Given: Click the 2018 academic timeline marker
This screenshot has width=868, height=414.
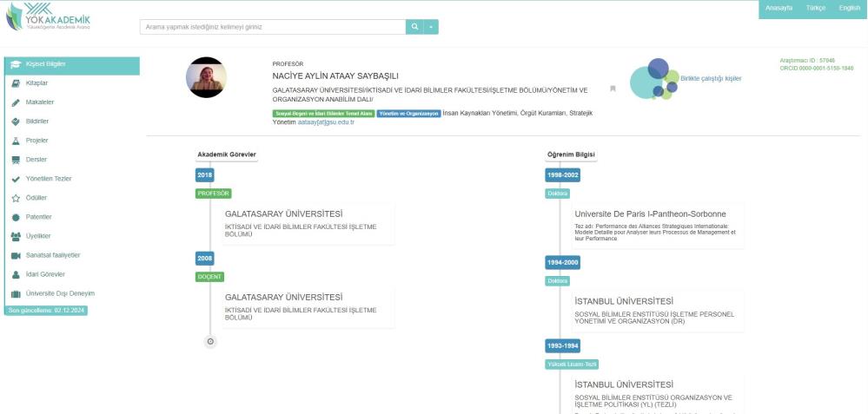Looking at the screenshot, I should click(x=205, y=175).
